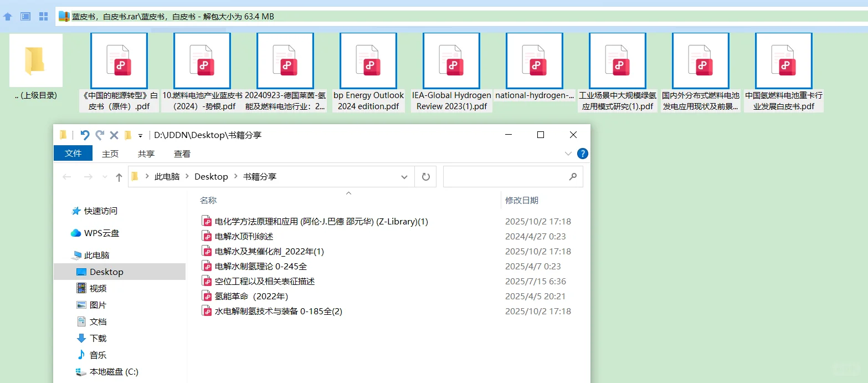
Task: Switch to detail list view in archive window
Action: (x=25, y=17)
